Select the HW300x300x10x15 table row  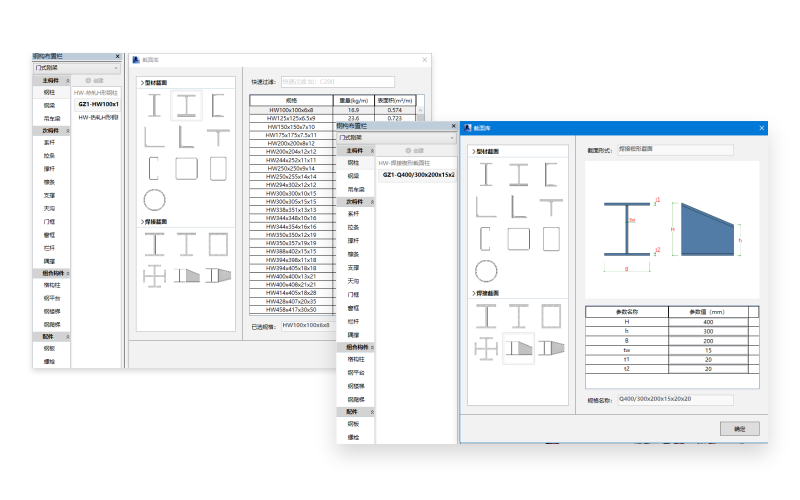(x=292, y=193)
